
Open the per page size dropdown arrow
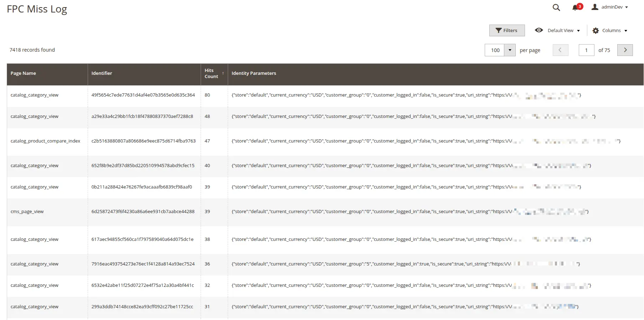pyautogui.click(x=510, y=50)
